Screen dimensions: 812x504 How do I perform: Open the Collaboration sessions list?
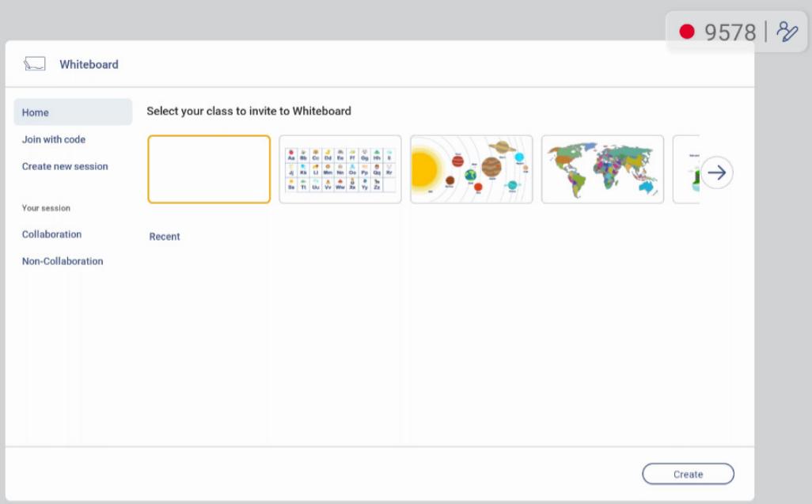[51, 234]
